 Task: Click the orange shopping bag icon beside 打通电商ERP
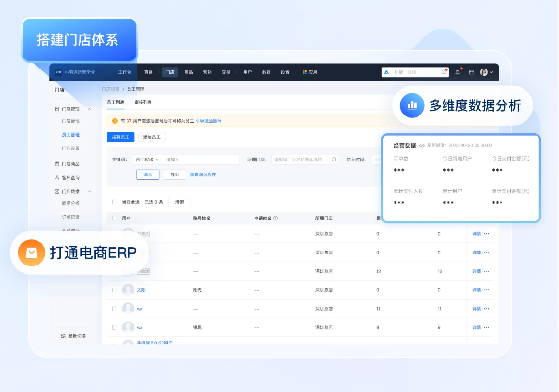(31, 253)
